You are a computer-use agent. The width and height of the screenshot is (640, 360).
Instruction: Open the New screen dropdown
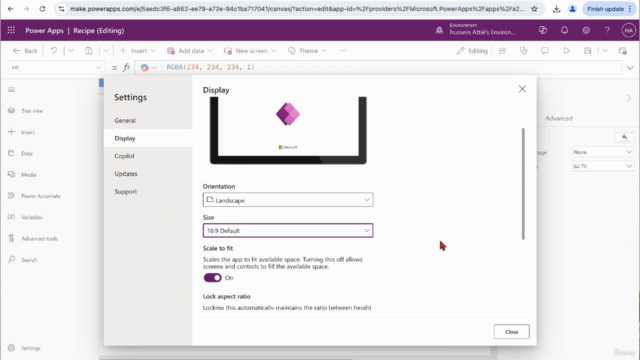coord(250,51)
